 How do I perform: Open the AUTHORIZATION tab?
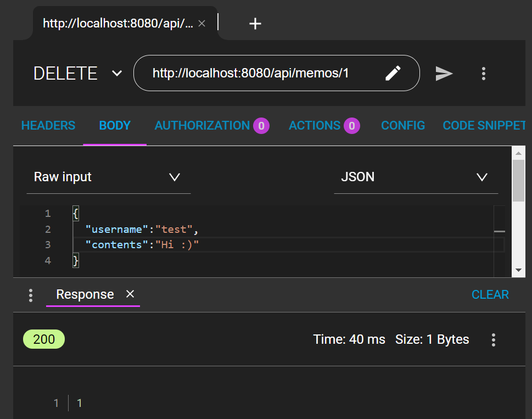pyautogui.click(x=212, y=126)
